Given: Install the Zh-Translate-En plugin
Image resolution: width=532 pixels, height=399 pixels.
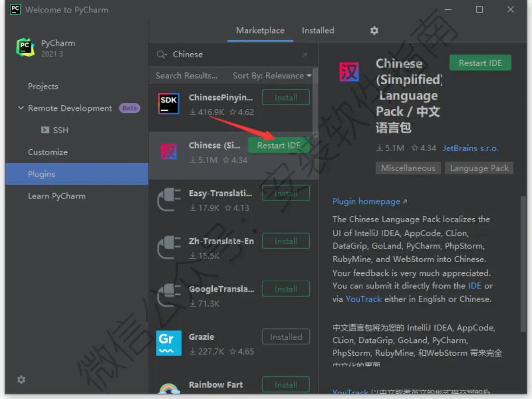Looking at the screenshot, I should click(x=286, y=241).
